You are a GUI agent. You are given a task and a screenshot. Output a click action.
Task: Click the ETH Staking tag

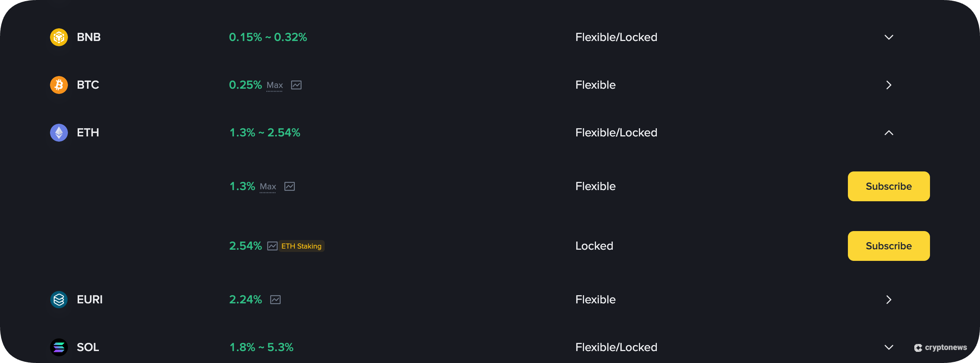(301, 246)
